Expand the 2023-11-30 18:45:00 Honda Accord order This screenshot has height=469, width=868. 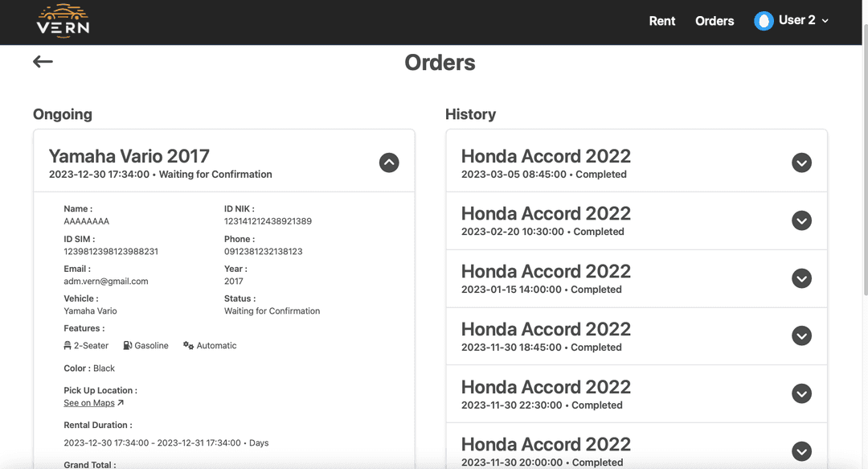coord(801,335)
